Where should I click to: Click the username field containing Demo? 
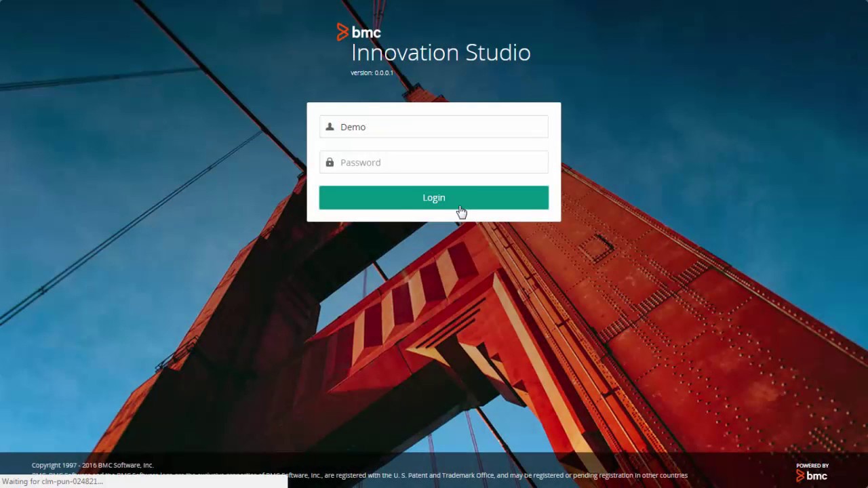click(434, 127)
